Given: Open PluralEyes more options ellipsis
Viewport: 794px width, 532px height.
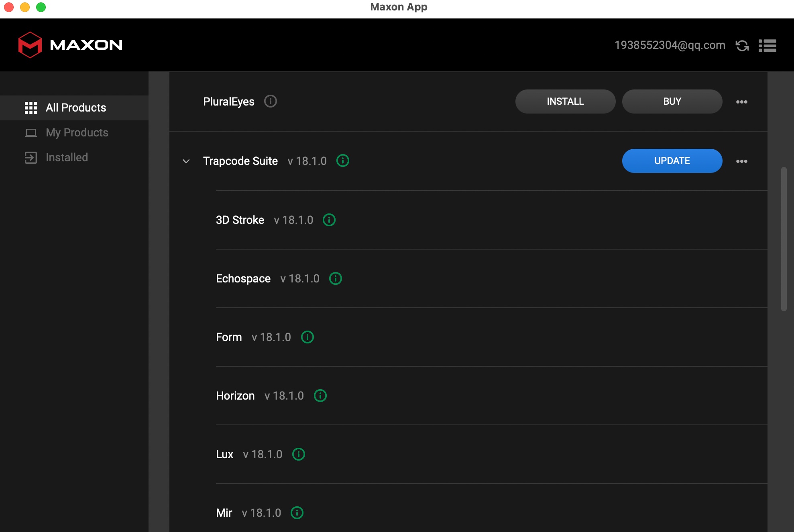Looking at the screenshot, I should point(741,102).
